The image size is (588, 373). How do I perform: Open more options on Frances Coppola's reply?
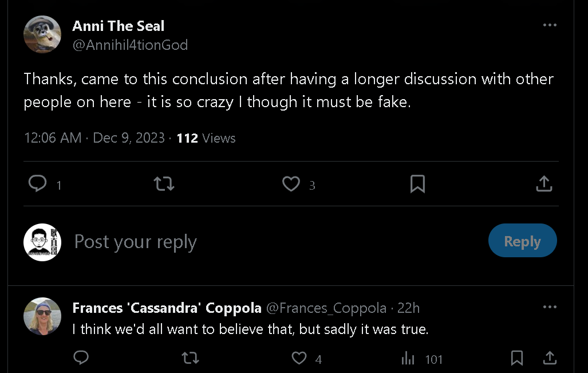pos(550,308)
